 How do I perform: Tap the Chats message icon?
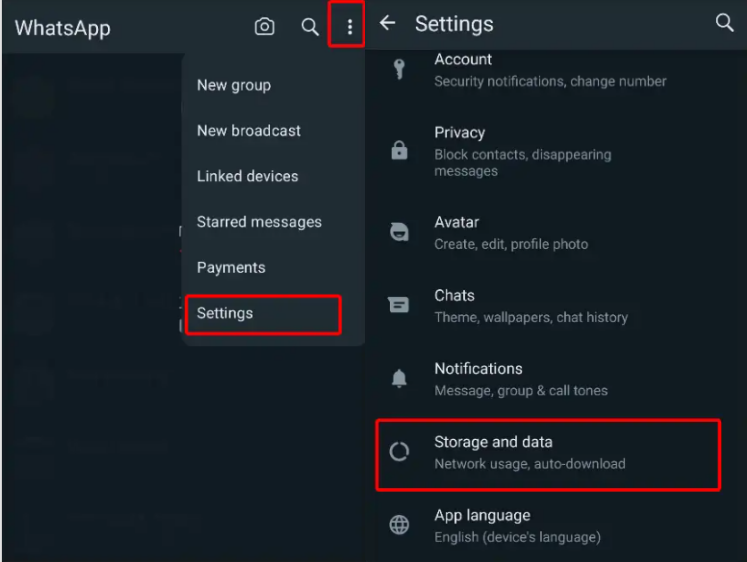399,306
